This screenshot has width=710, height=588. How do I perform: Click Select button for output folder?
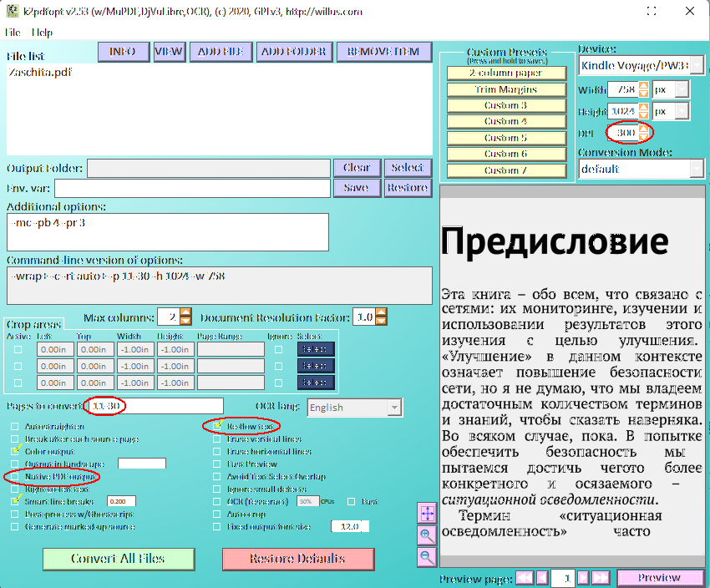click(408, 168)
